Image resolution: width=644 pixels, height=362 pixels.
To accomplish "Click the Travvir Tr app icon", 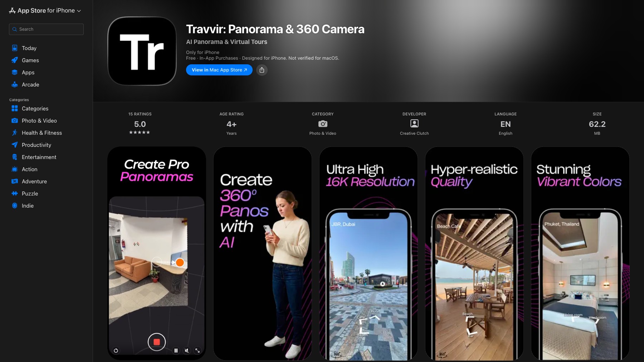I will pyautogui.click(x=142, y=51).
